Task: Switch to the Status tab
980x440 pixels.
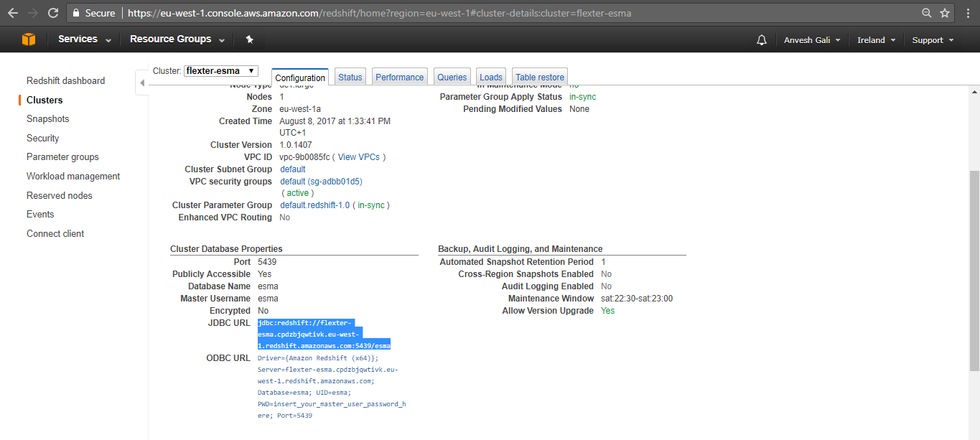Action: (x=350, y=77)
